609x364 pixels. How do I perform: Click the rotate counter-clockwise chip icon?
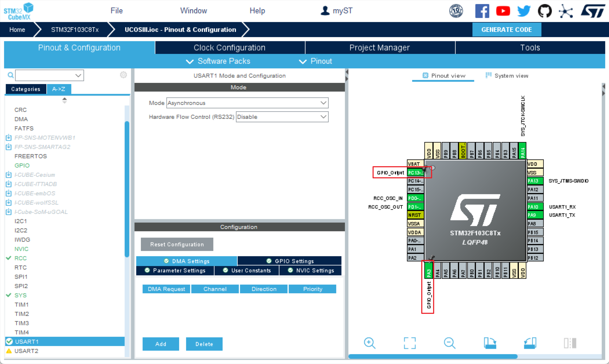coord(530,343)
